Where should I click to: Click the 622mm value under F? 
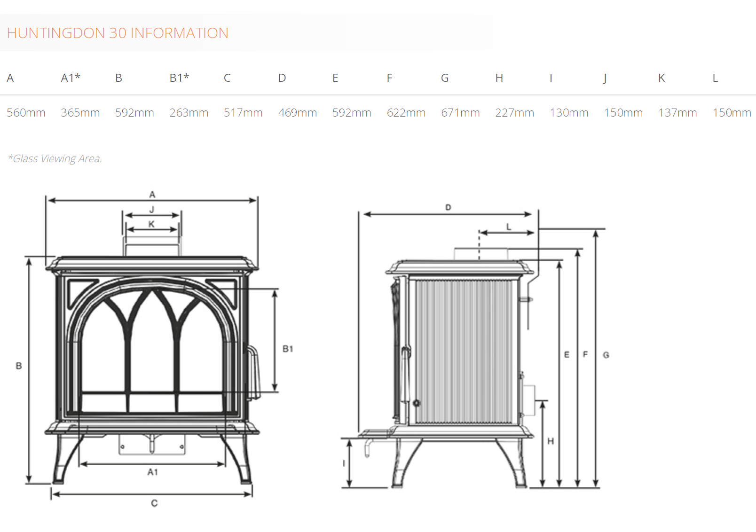[407, 113]
